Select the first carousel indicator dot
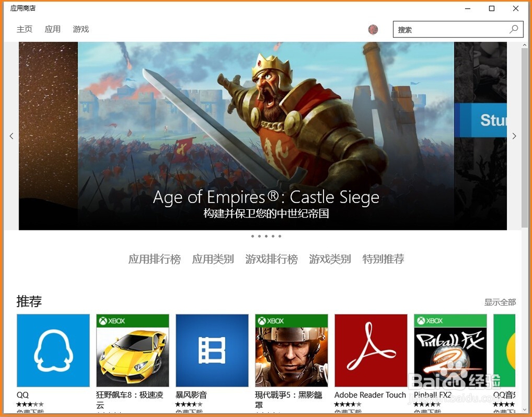532x417 pixels. click(x=252, y=236)
